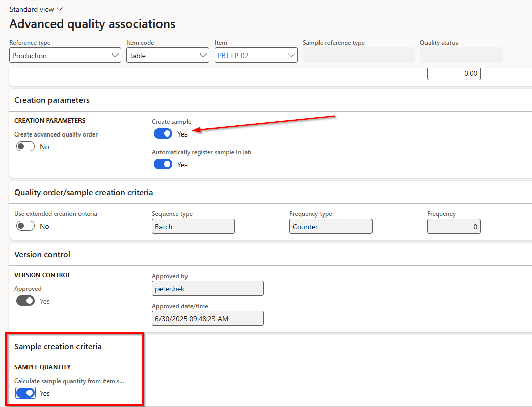This screenshot has width=532, height=407.
Task: Collapse the Creation parameters section
Action: 52,100
